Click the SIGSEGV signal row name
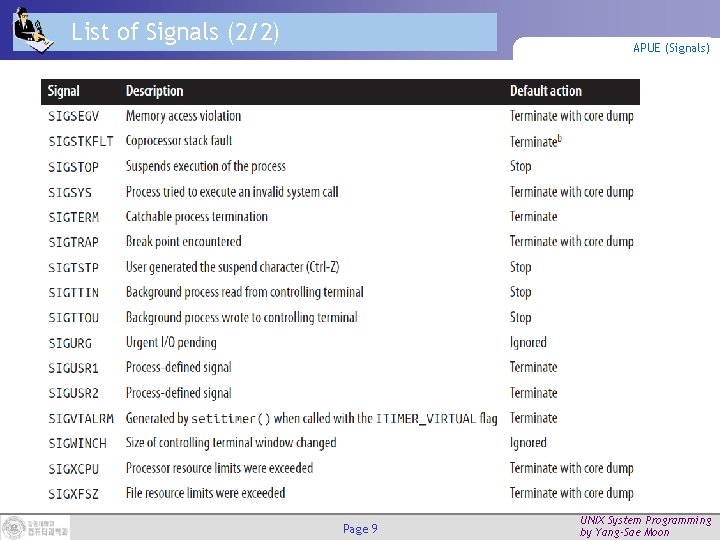Viewport: 720px width, 540px height. tap(75, 116)
